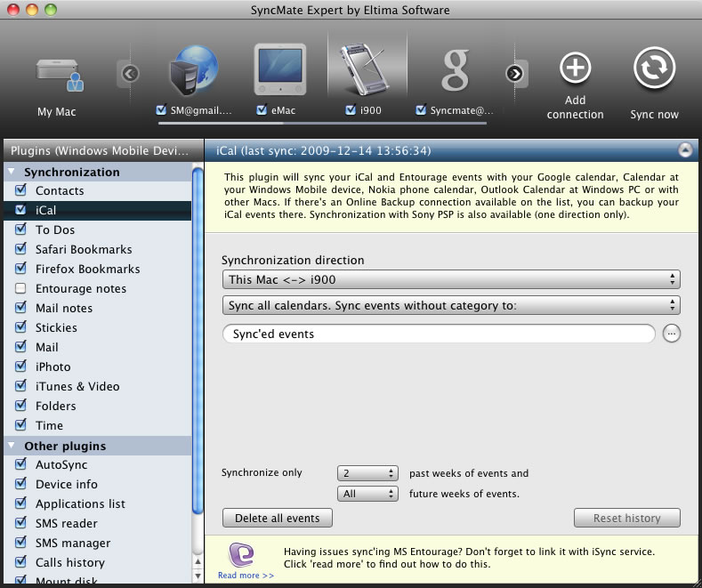Collapse the Synchronization section triangle
Image resolution: width=702 pixels, height=588 pixels.
(x=12, y=172)
